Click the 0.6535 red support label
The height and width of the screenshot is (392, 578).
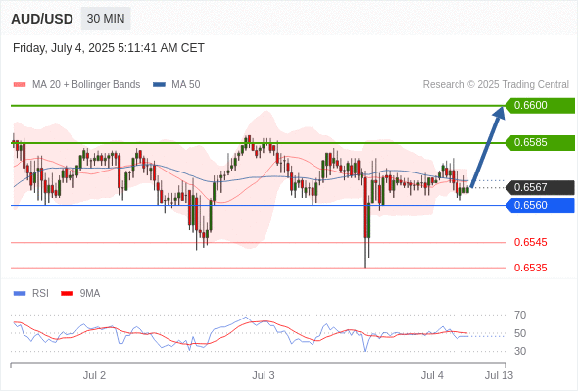(x=530, y=269)
